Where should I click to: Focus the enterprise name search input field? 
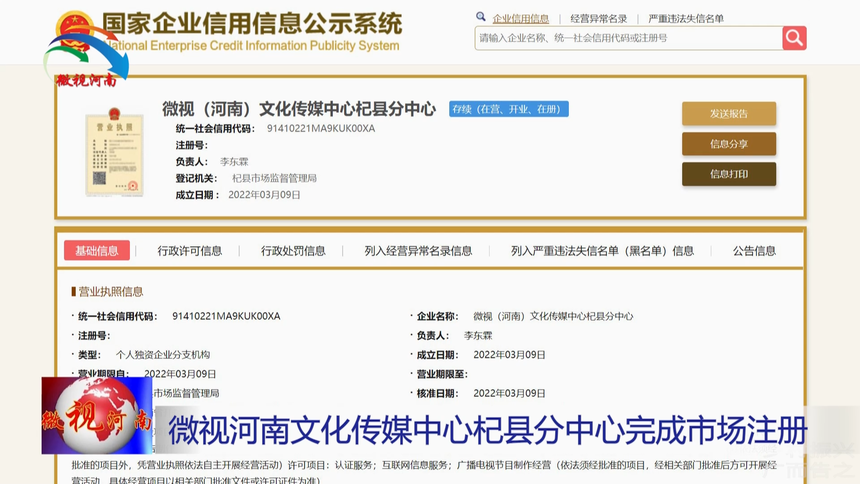629,38
